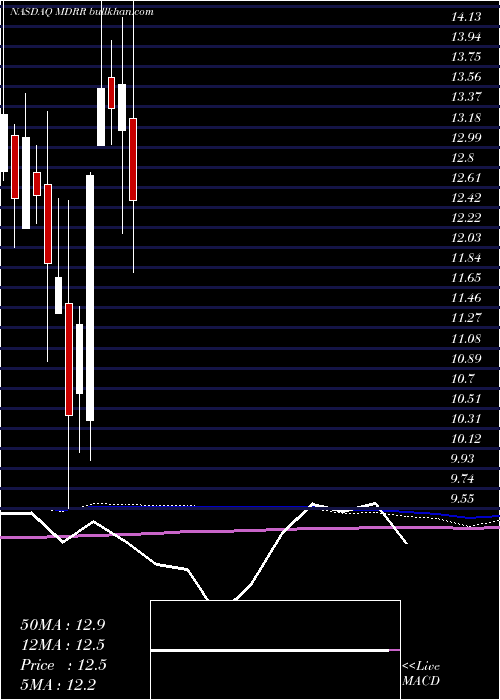This screenshot has width=500, height=700.
Task: Click the 11.27 price axis label
Action: tap(466, 319)
